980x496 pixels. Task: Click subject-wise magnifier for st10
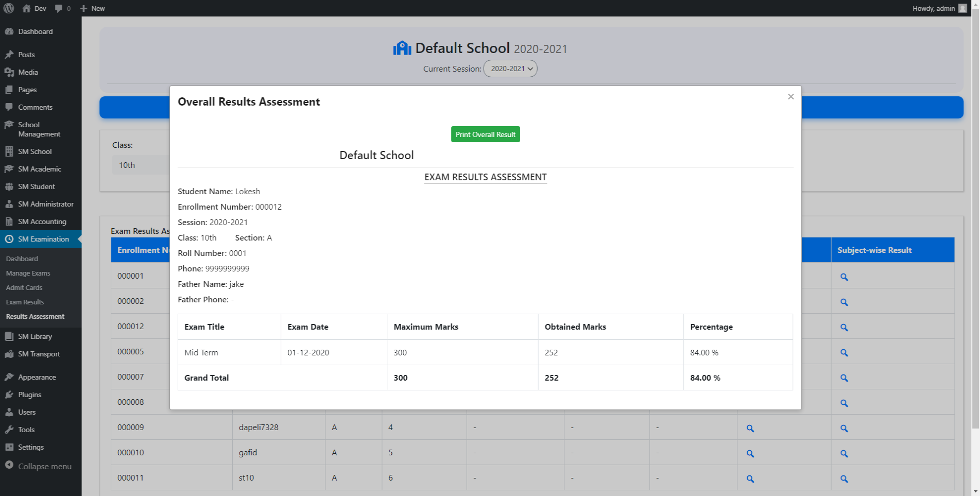click(x=844, y=479)
